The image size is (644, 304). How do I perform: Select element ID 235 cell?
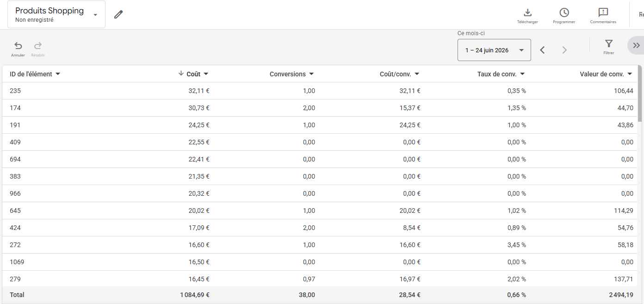click(15, 91)
